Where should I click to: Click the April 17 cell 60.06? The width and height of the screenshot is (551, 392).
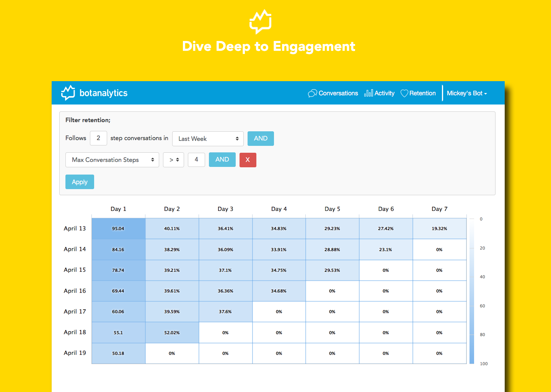click(118, 312)
